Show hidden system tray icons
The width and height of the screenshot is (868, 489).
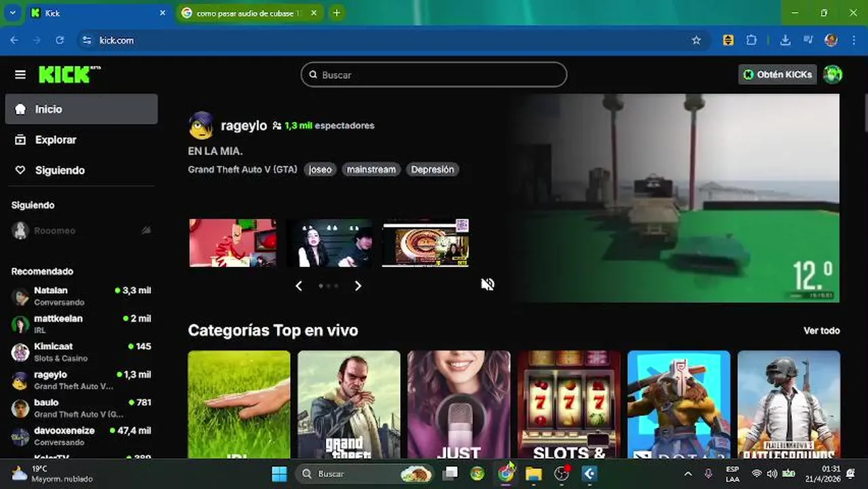[688, 473]
